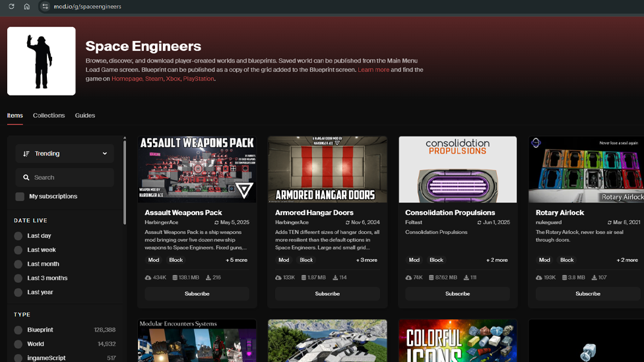The width and height of the screenshot is (644, 362).
Task: Click subscribers cloud icon on Assault Weapons Pack
Action: (x=148, y=278)
